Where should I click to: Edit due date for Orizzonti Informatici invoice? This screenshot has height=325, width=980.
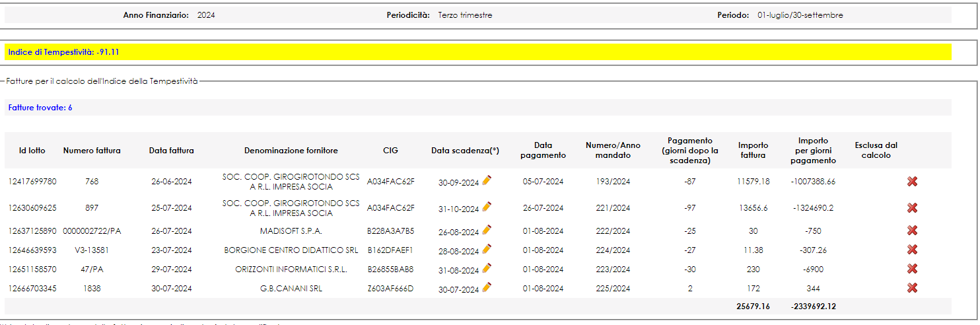tap(487, 268)
